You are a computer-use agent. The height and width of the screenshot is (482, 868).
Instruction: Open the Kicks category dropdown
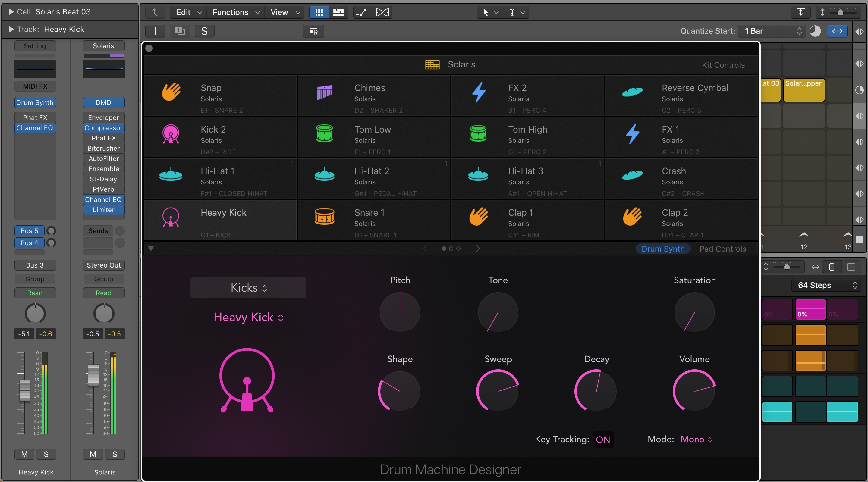coord(248,287)
